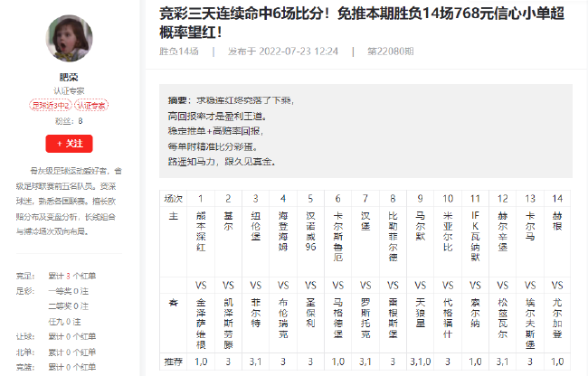
Task: Click the red 关注 follow button
Action: point(69,144)
